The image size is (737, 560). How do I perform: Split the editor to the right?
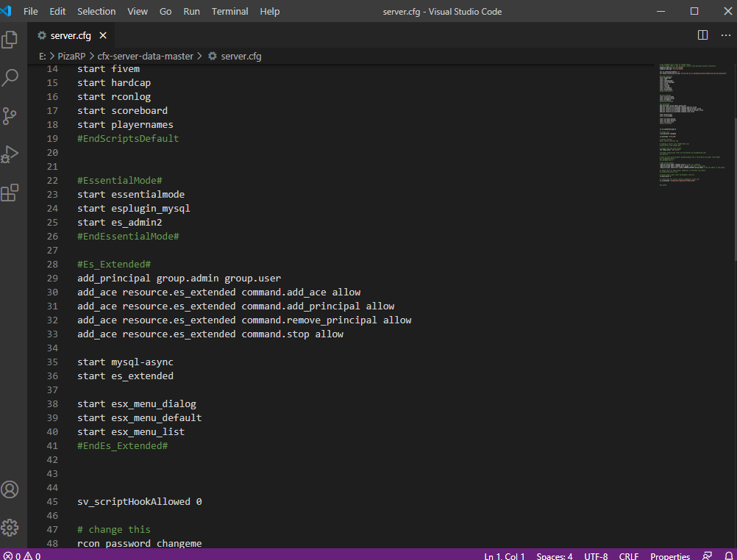tap(702, 35)
